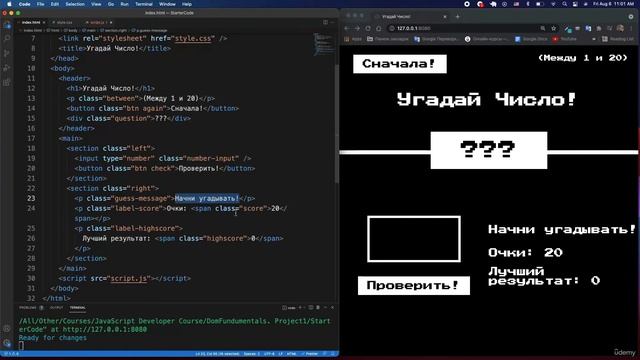
Task: Open the Selection menu
Action: click(75, 4)
